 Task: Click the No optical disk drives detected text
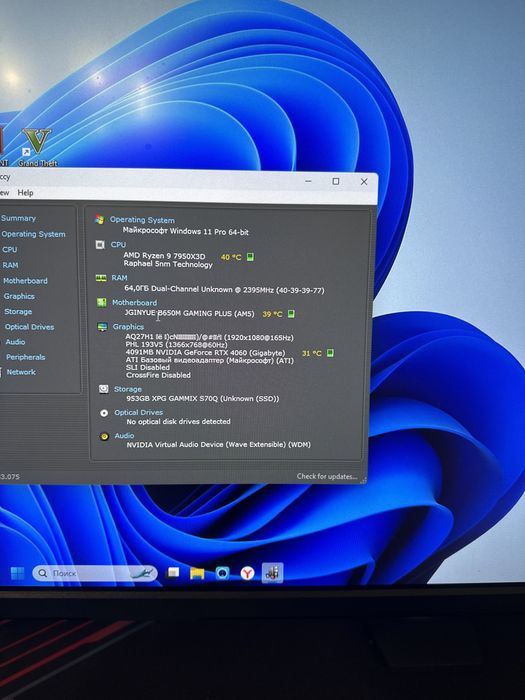pyautogui.click(x=179, y=421)
